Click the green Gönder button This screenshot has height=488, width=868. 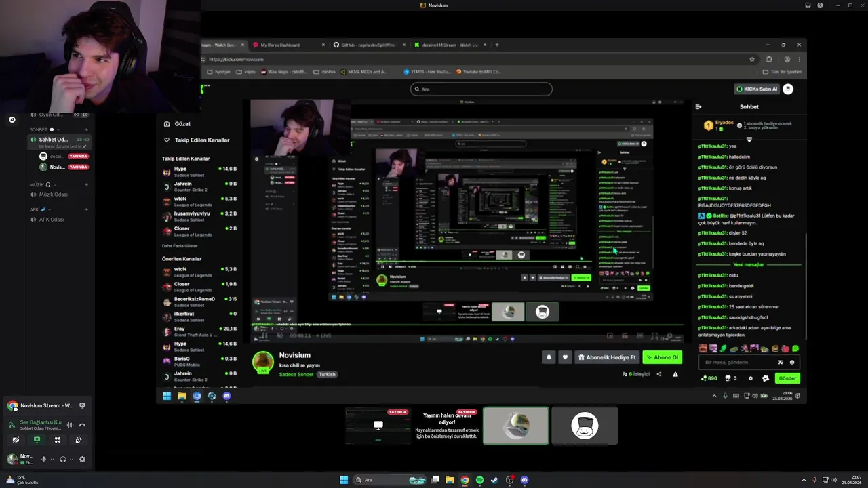(787, 378)
